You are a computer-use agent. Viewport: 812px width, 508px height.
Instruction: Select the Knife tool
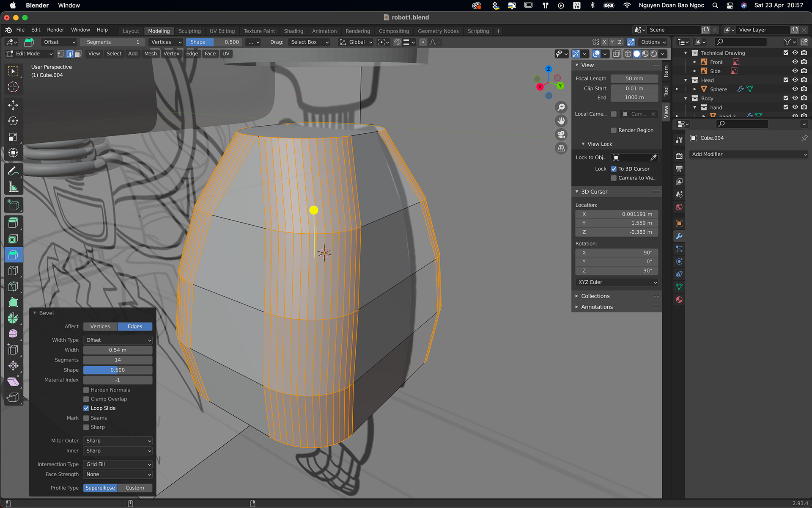pyautogui.click(x=13, y=287)
